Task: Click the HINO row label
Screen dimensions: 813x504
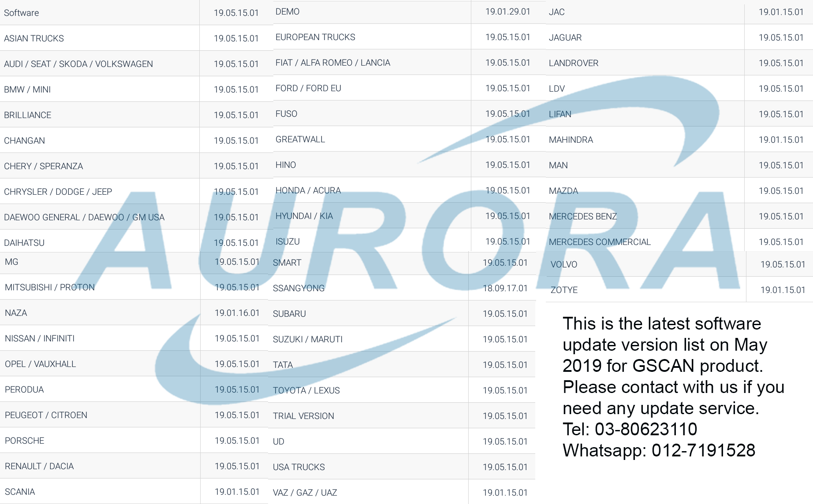Action: [286, 165]
